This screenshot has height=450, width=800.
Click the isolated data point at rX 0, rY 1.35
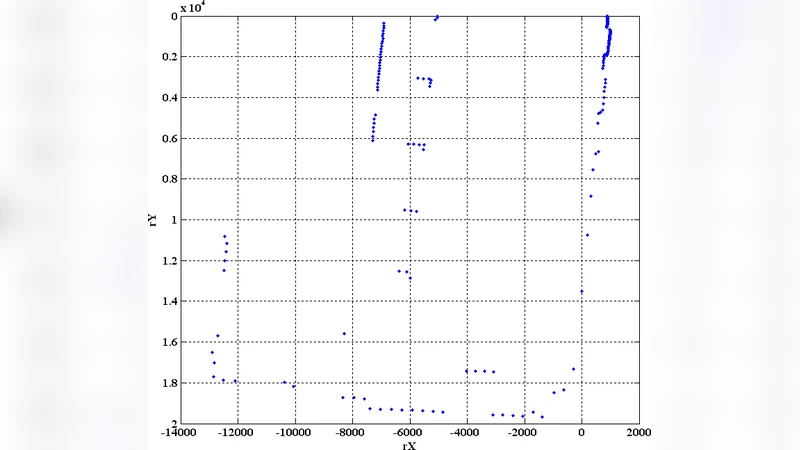coord(581,291)
